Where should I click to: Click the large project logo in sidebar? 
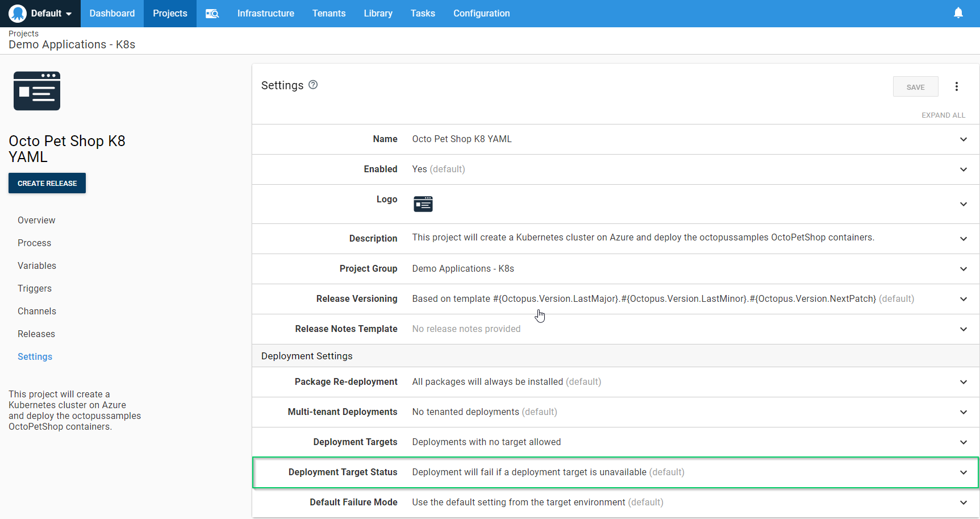[37, 91]
